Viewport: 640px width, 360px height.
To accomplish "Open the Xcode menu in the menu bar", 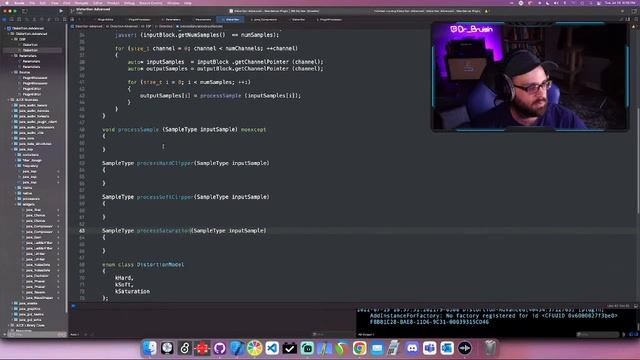I will (19, 2).
